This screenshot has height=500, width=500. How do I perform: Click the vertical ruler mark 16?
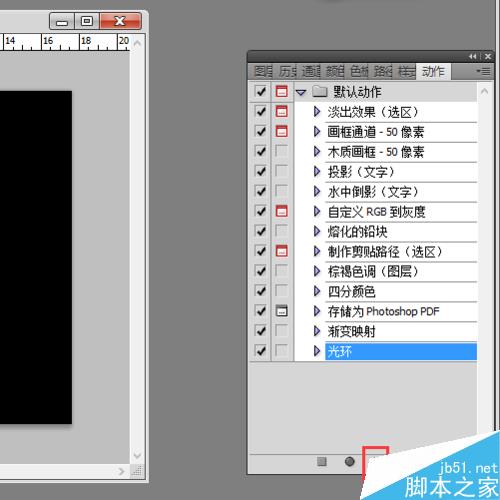point(48,41)
